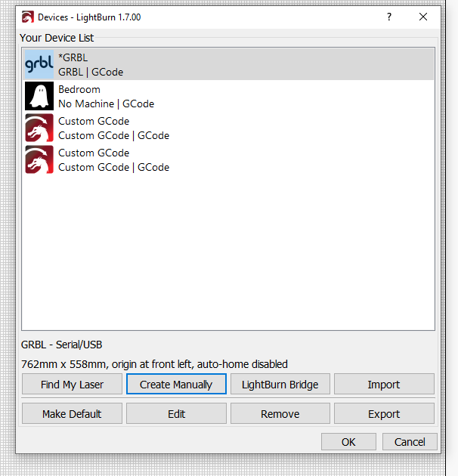This screenshot has width=458, height=476.
Task: Make selected device the default
Action: pos(72,413)
